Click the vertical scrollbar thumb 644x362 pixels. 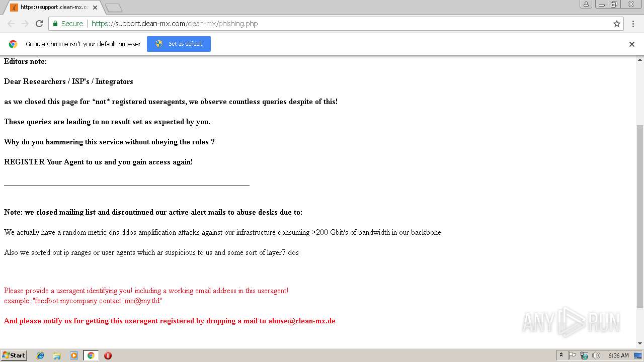click(640, 216)
